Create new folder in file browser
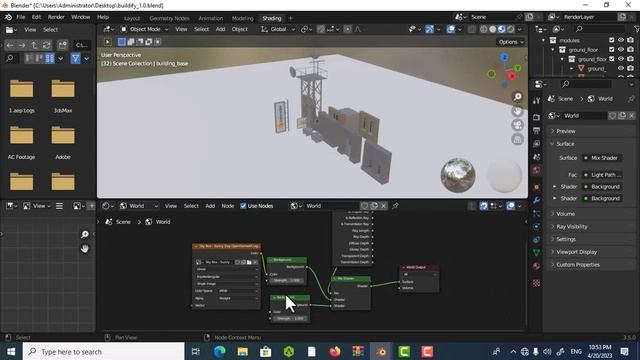640x360 pixels. tap(62, 45)
